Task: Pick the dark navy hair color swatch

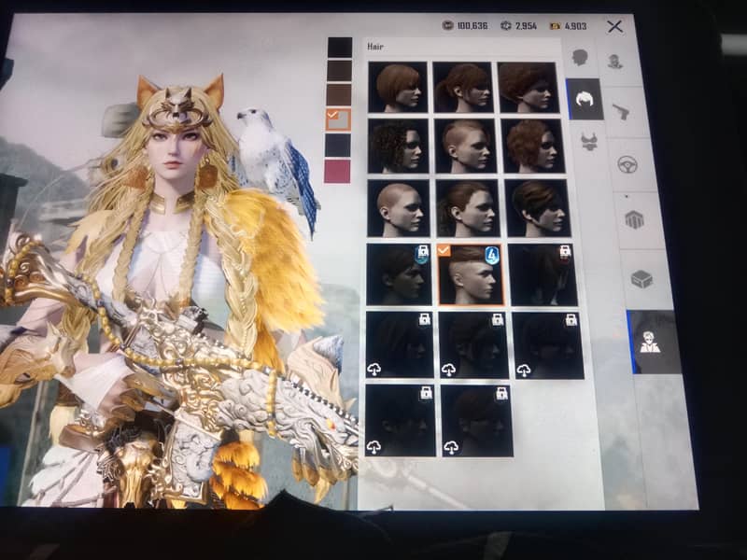Action: 338,145
